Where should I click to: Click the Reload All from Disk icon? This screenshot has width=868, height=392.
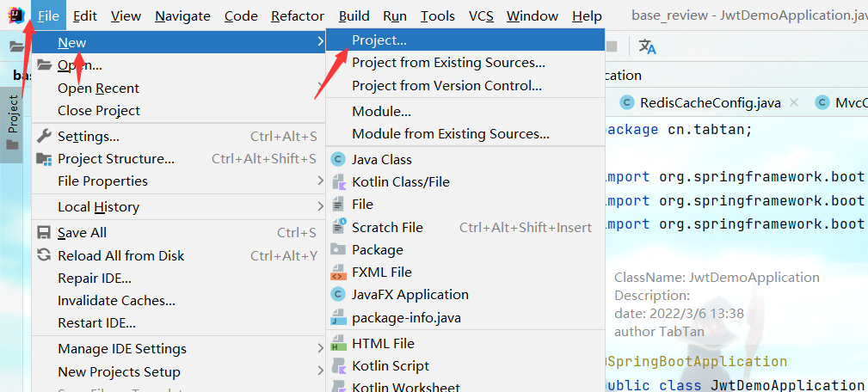coord(43,255)
